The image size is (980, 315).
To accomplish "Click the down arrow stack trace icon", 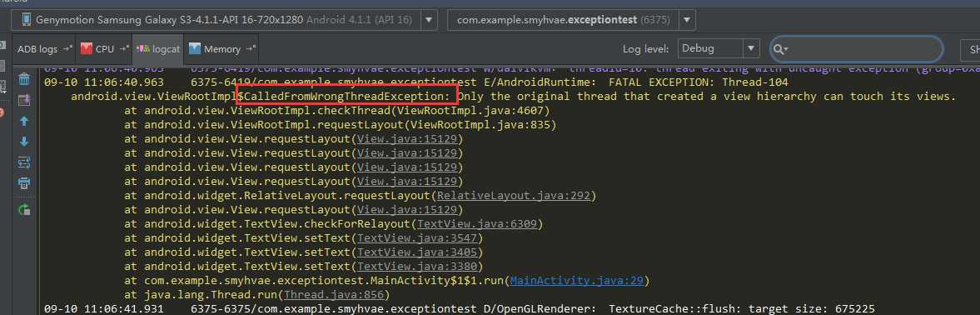I will point(24,142).
